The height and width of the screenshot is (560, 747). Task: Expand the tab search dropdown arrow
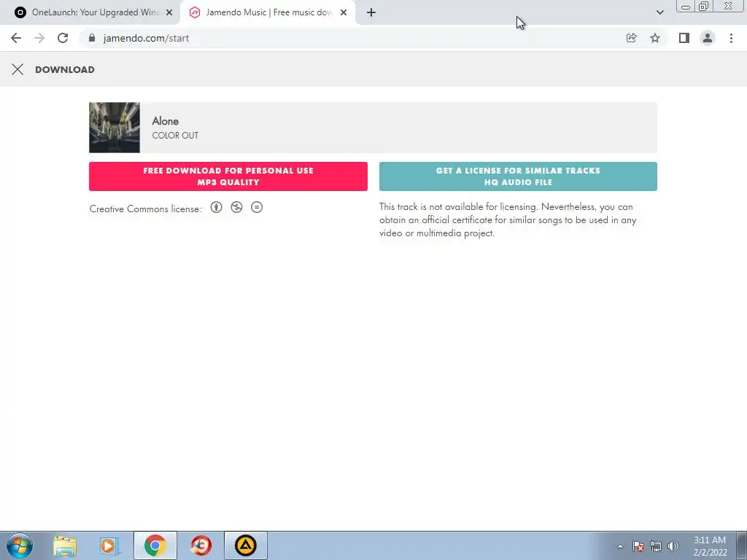tap(659, 12)
